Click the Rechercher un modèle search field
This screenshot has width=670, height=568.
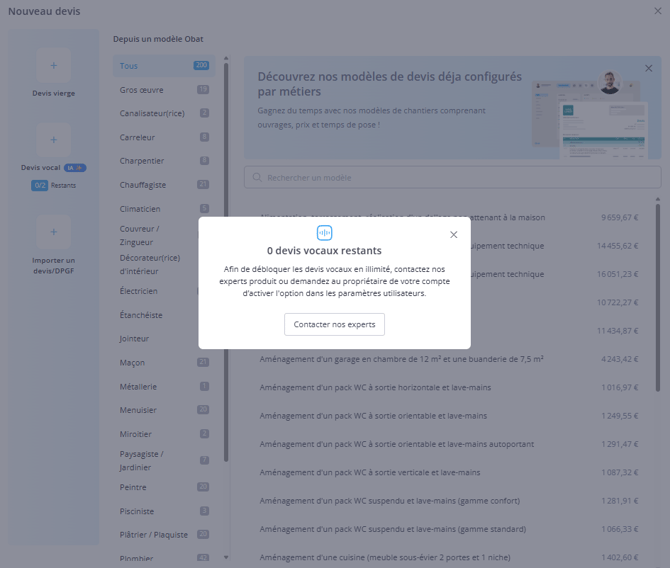pyautogui.click(x=455, y=177)
